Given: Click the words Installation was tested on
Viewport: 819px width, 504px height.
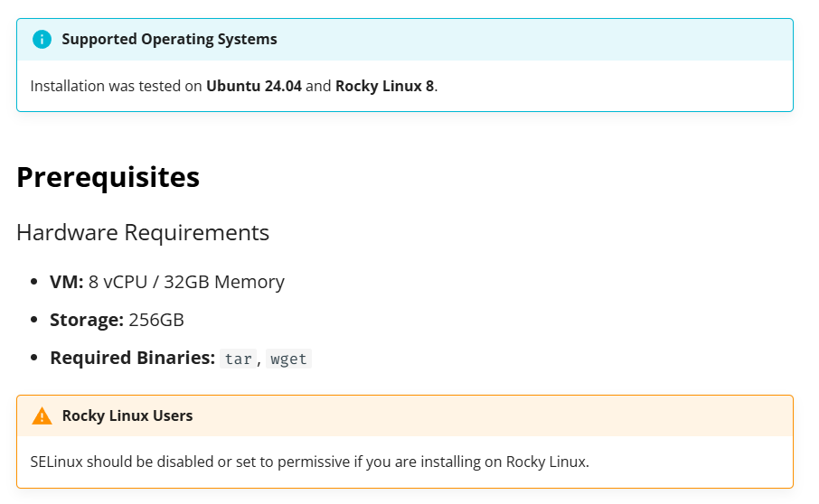Looking at the screenshot, I should coord(117,87).
